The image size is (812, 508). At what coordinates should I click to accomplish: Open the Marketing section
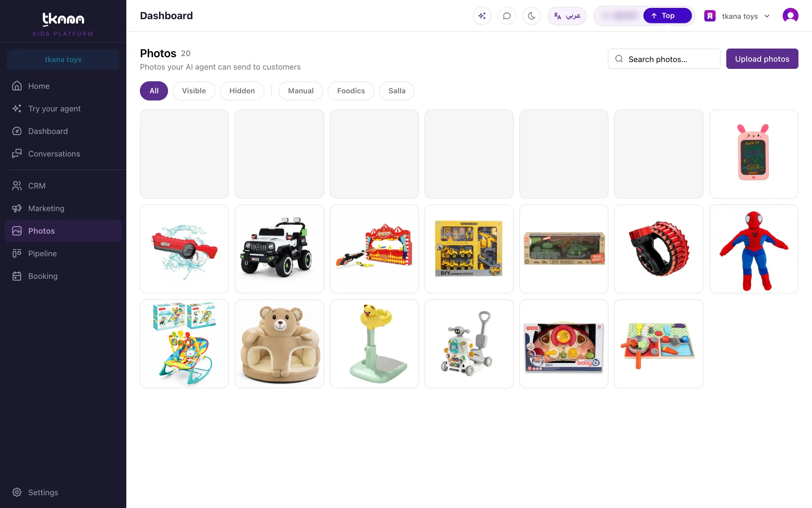[63, 208]
